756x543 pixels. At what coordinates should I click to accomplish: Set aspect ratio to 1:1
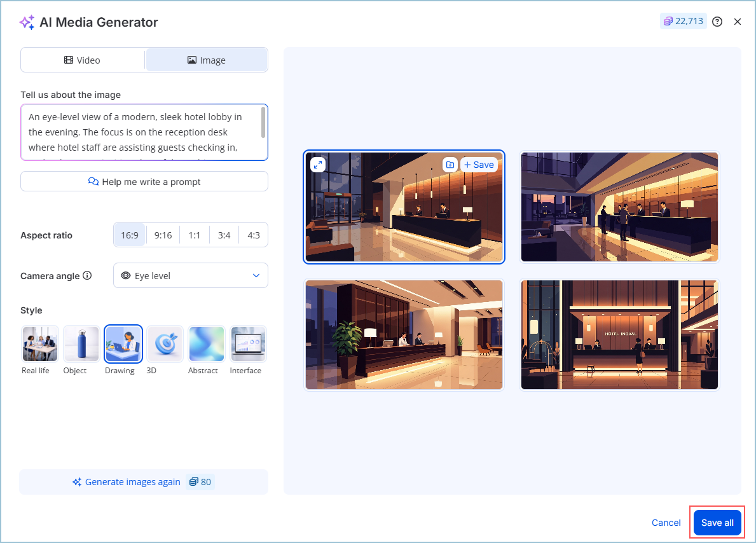coord(195,235)
